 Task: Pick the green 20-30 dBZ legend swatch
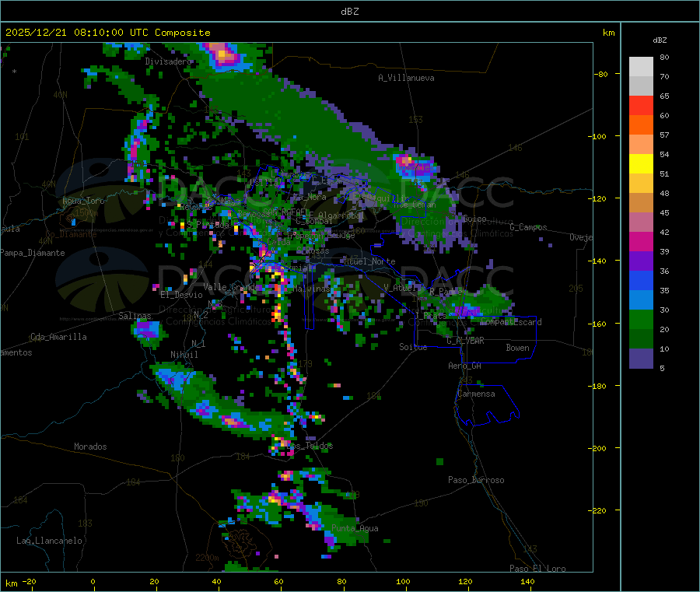click(x=641, y=319)
